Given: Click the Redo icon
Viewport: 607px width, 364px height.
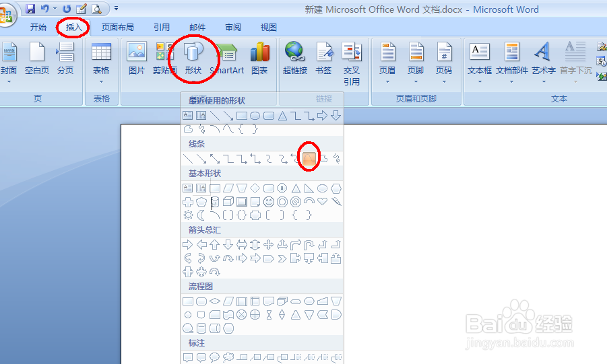Looking at the screenshot, I should pyautogui.click(x=67, y=9).
